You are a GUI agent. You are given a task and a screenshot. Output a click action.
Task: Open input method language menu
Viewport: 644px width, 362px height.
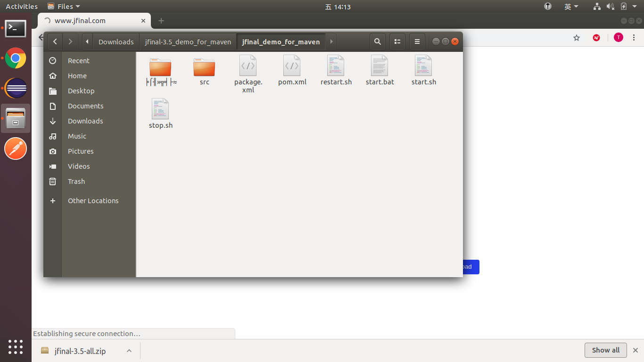click(571, 7)
